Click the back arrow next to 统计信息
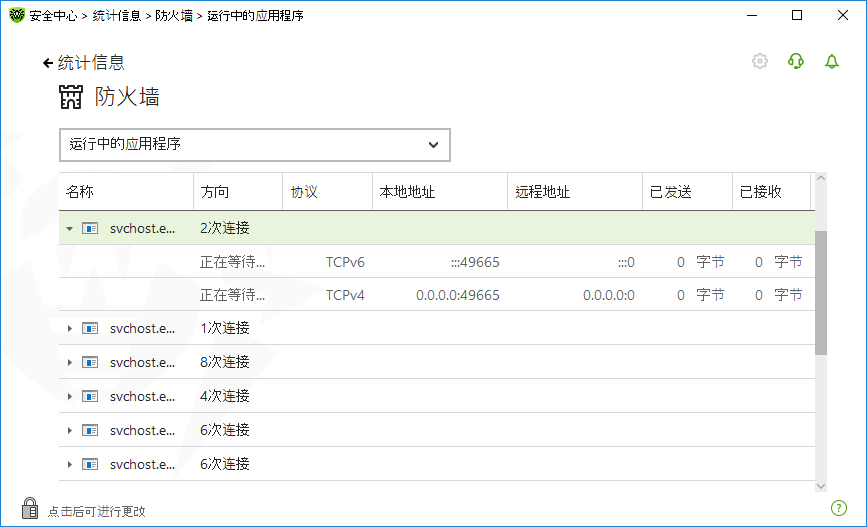Viewport: 867px width, 527px height. point(47,63)
